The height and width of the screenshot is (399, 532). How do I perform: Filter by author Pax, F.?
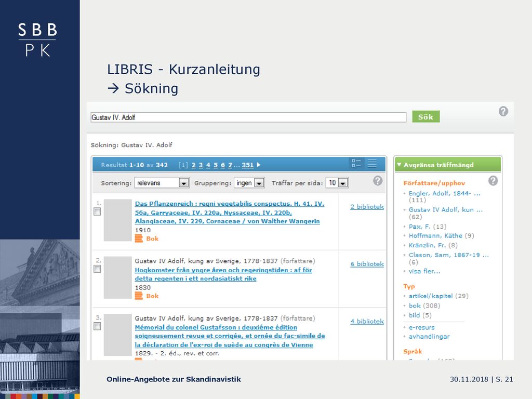point(420,227)
